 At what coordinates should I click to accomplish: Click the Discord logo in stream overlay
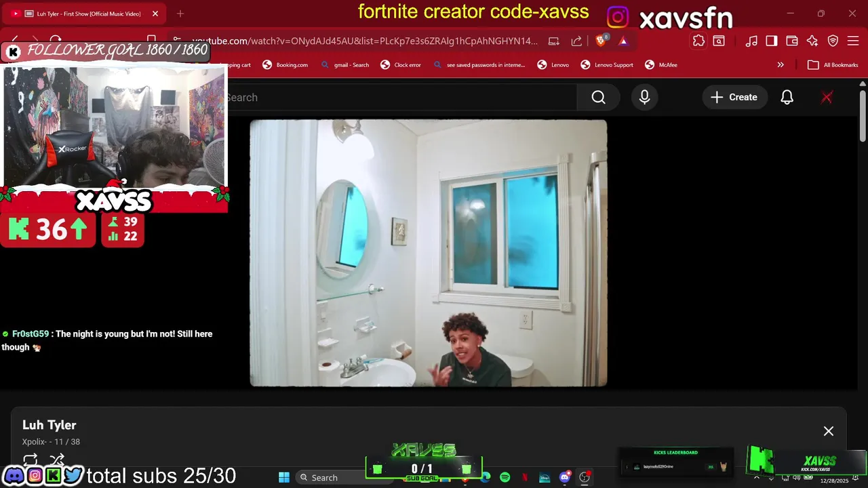click(x=14, y=476)
